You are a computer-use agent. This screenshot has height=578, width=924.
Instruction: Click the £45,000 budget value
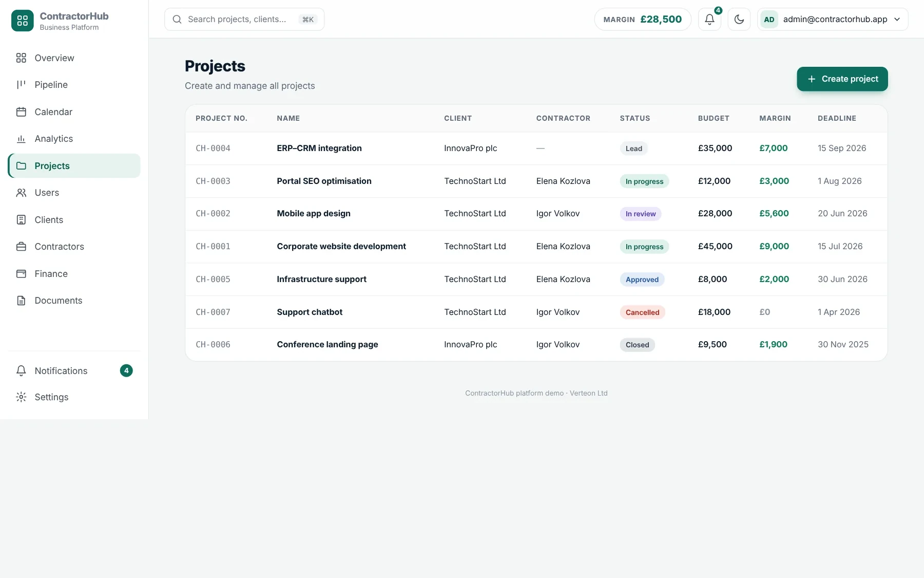tap(715, 247)
